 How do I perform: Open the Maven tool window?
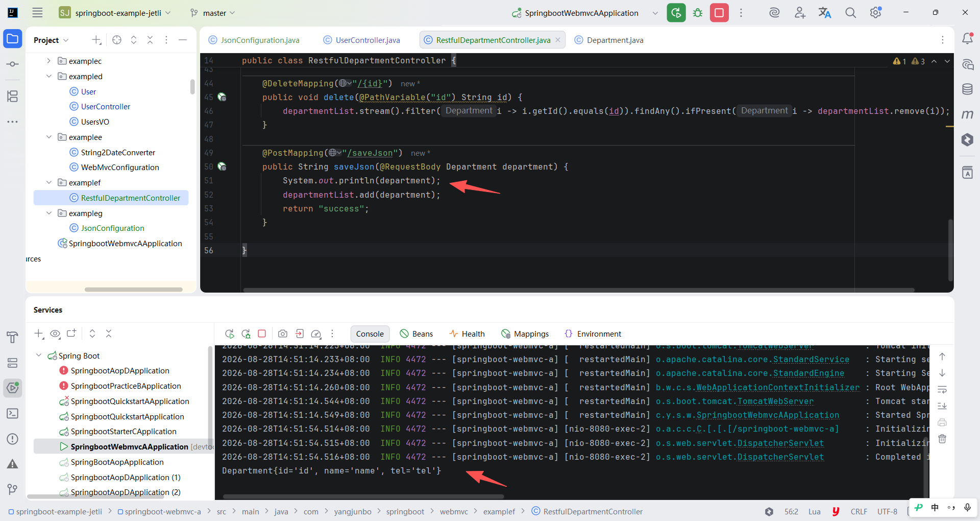967,114
